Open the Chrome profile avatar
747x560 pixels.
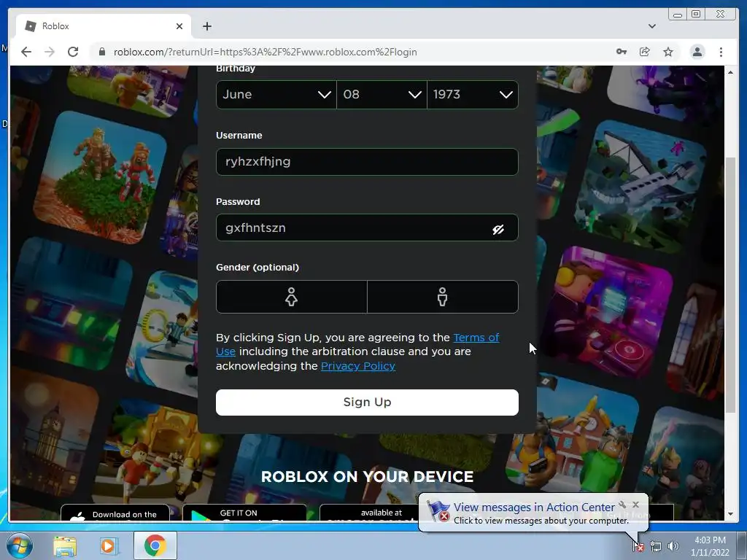[x=697, y=52]
